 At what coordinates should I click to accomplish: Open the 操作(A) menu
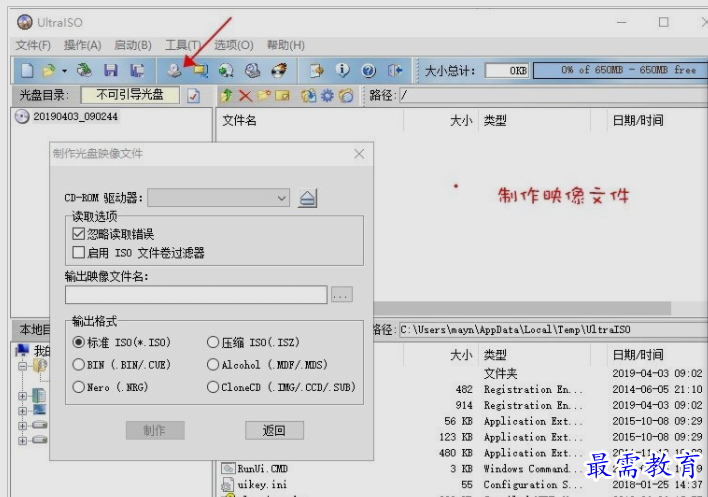click(83, 45)
